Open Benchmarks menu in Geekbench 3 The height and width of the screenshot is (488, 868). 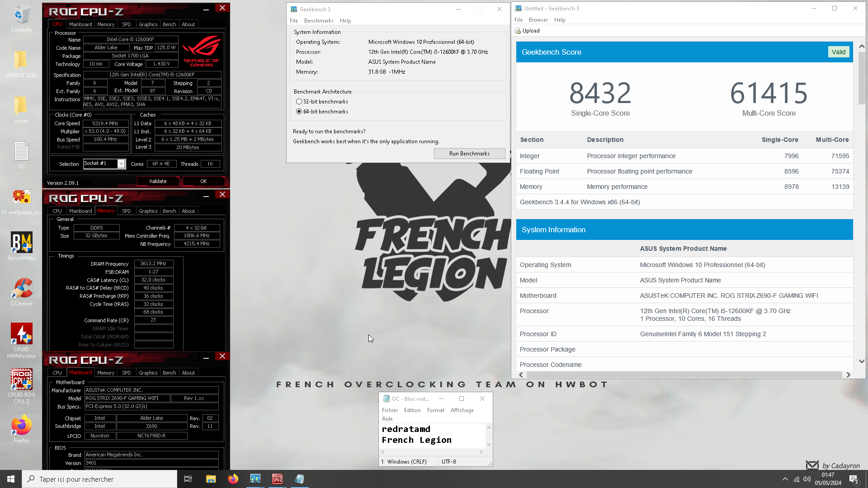[319, 21]
